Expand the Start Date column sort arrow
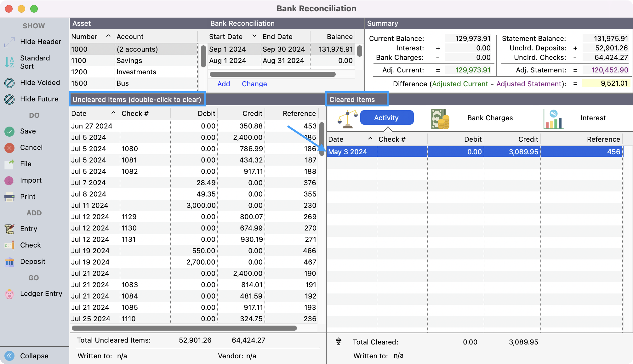This screenshot has width=633, height=364. (x=254, y=36)
